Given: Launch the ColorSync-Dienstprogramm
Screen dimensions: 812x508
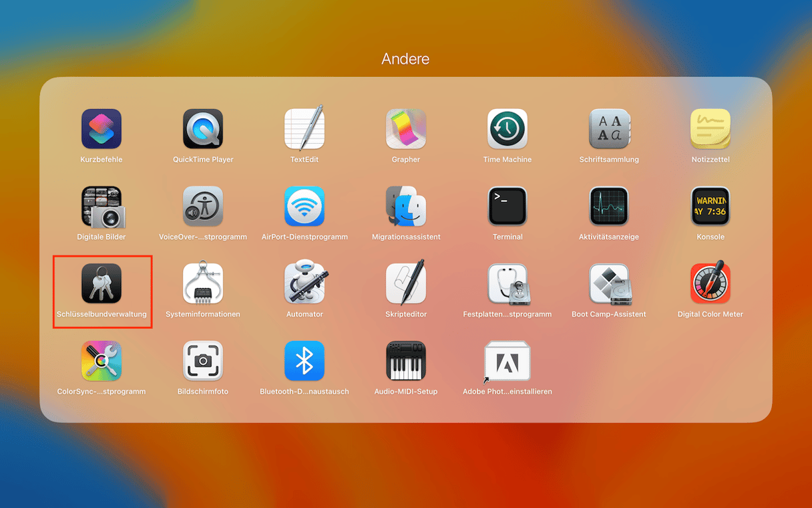Looking at the screenshot, I should point(101,362).
